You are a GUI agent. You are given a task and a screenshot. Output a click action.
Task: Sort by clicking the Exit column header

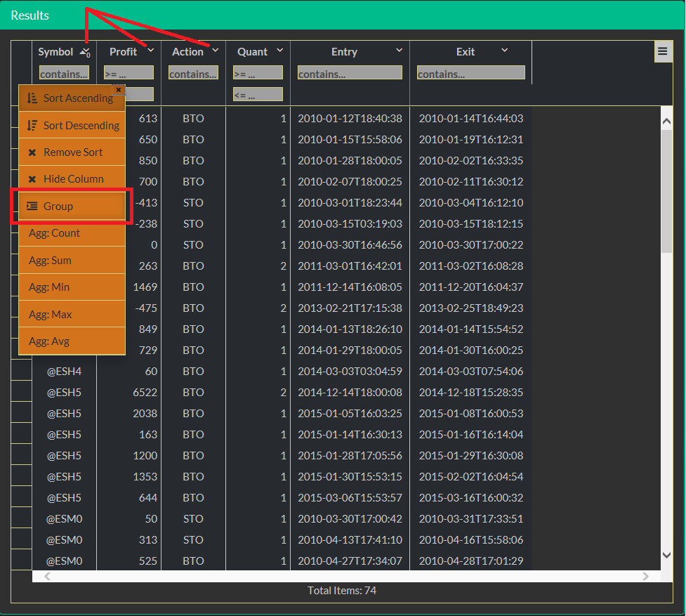pos(466,52)
